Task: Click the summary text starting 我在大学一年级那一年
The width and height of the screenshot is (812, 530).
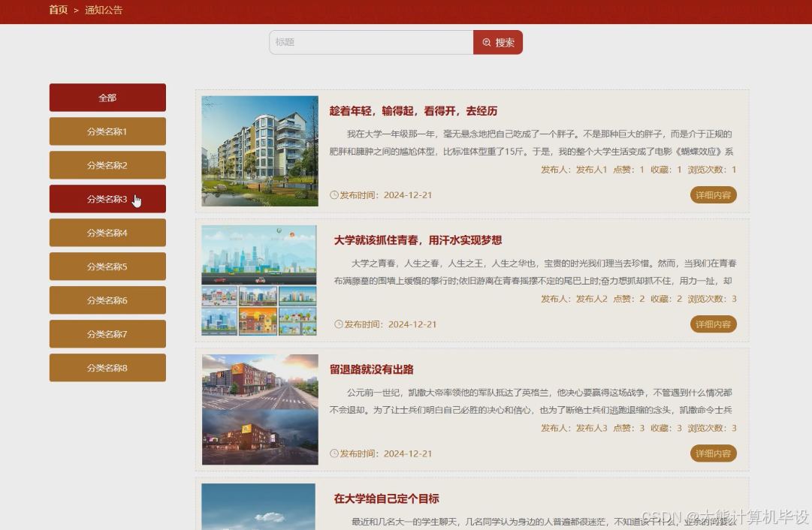Action: (531, 143)
